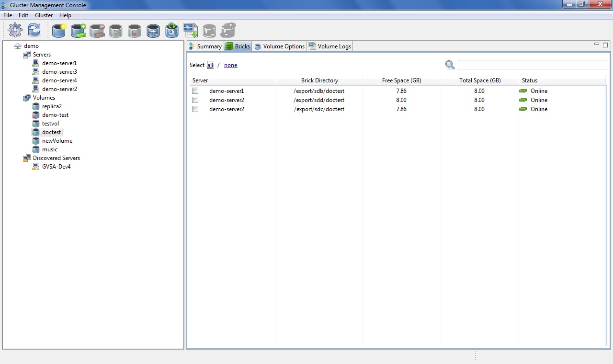Click the Create Volume toolbar icon
The image size is (613, 364).
[59, 31]
